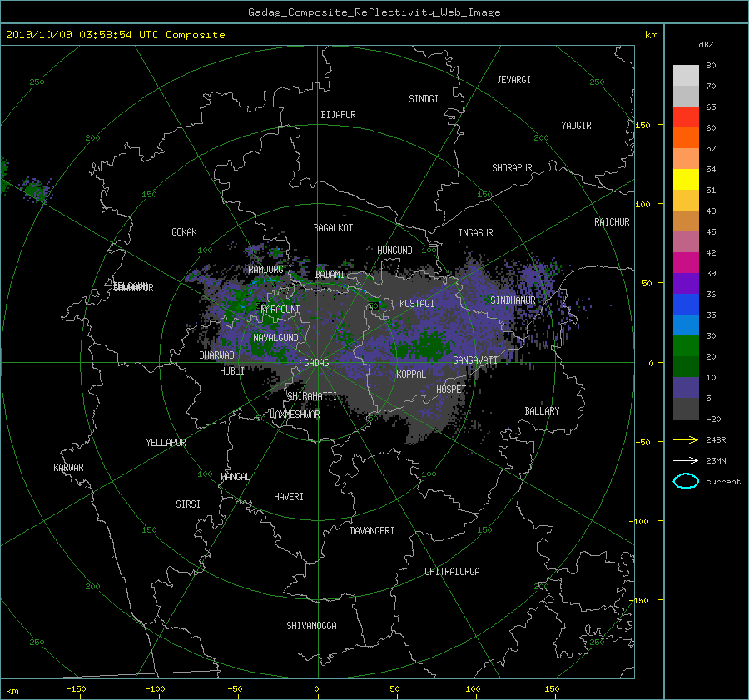Select the magenta 39 dBZ color swatch
The image size is (749, 700).
point(686,262)
